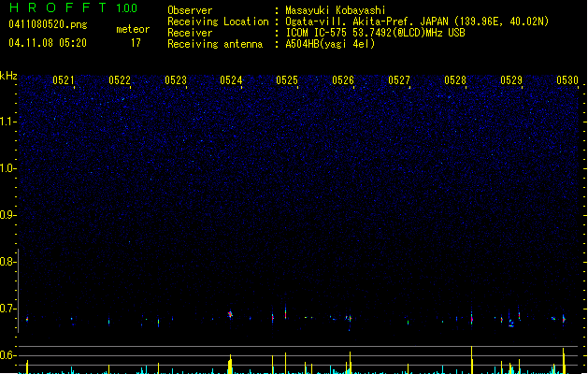Image resolution: width=588 pixels, height=374 pixels.
Task: Click the 1.0 kHz axis label
Action: click(x=7, y=168)
